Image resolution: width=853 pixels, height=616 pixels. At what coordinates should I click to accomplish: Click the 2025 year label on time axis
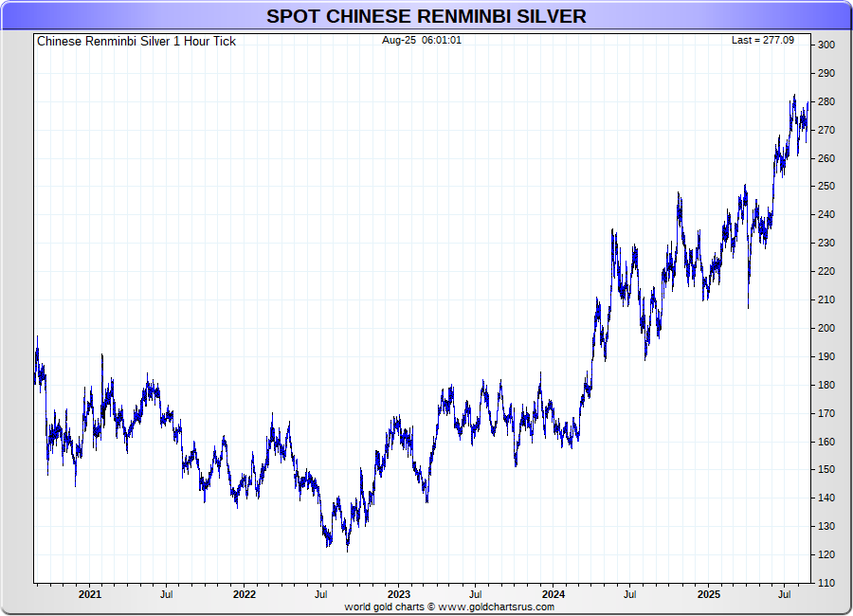708,594
